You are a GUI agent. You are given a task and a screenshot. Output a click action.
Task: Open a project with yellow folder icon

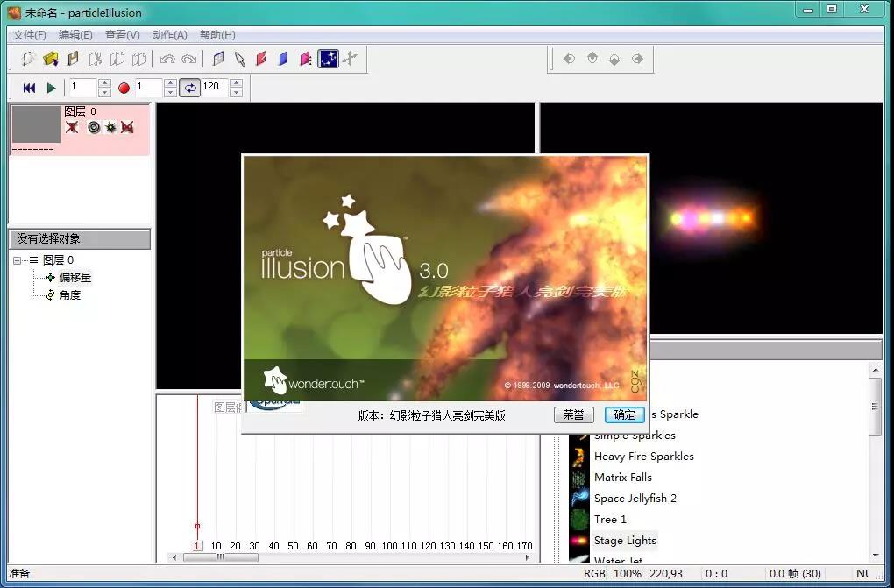pyautogui.click(x=51, y=59)
